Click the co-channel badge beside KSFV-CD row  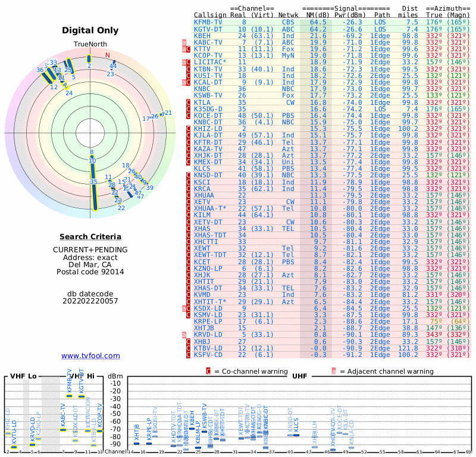pyautogui.click(x=188, y=355)
